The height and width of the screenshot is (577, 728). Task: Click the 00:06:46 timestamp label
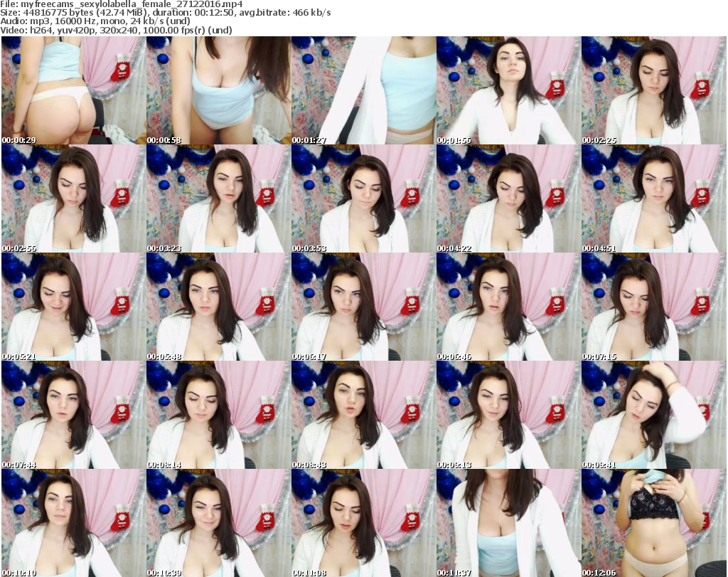pyautogui.click(x=454, y=356)
